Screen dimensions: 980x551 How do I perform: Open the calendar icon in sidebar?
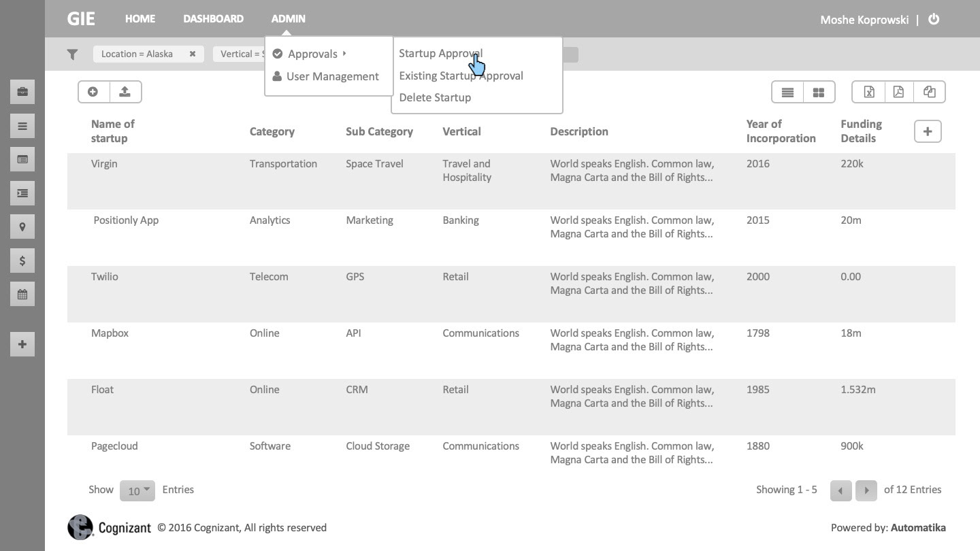coord(22,295)
